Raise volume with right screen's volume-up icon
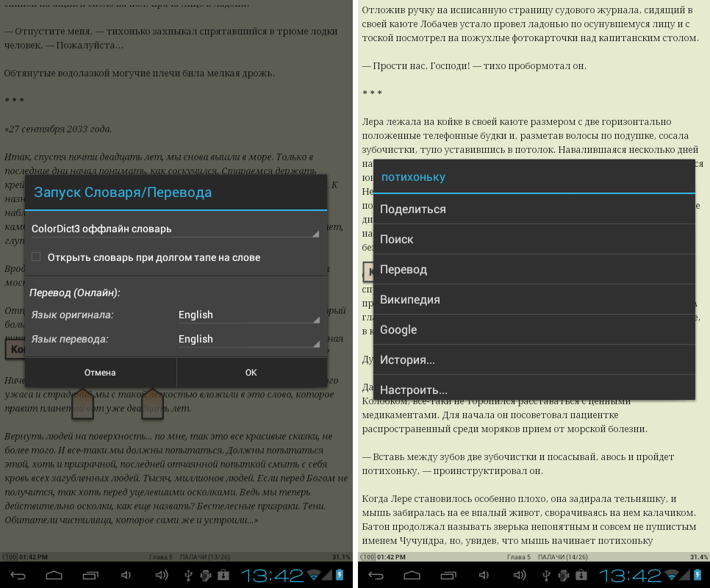This screenshot has width=710, height=588. coord(520,576)
